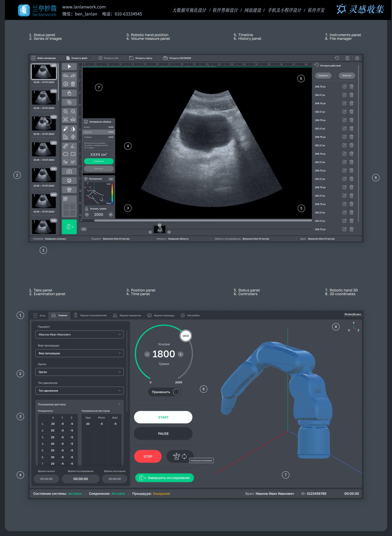
Task: Click the undo arrow icon
Action: tap(66, 76)
